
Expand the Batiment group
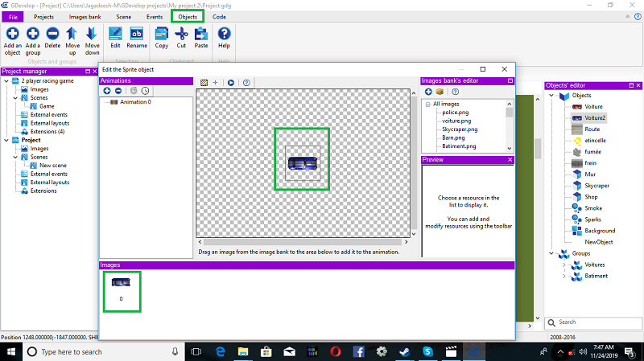564,276
